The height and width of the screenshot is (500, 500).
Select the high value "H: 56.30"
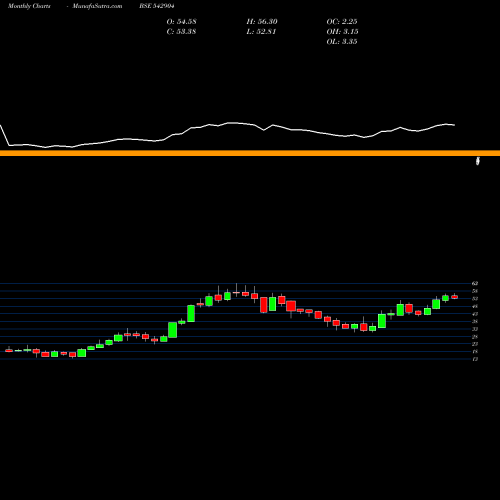[262, 22]
